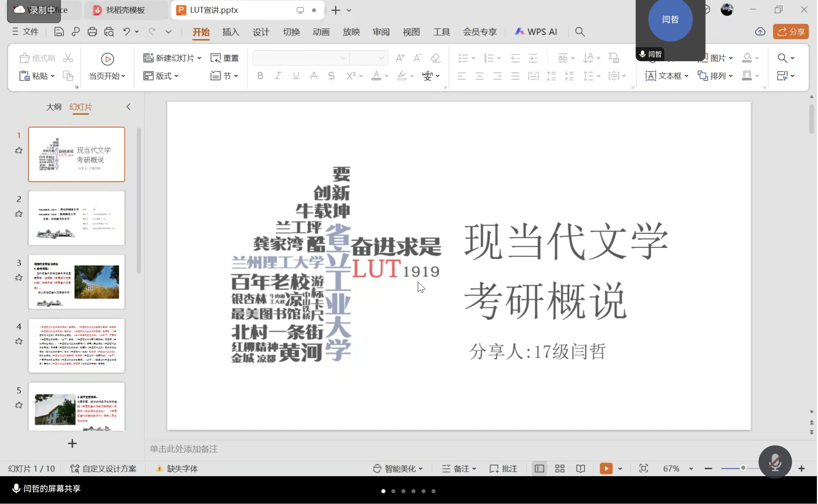Click the zoom slider handle

point(743,468)
